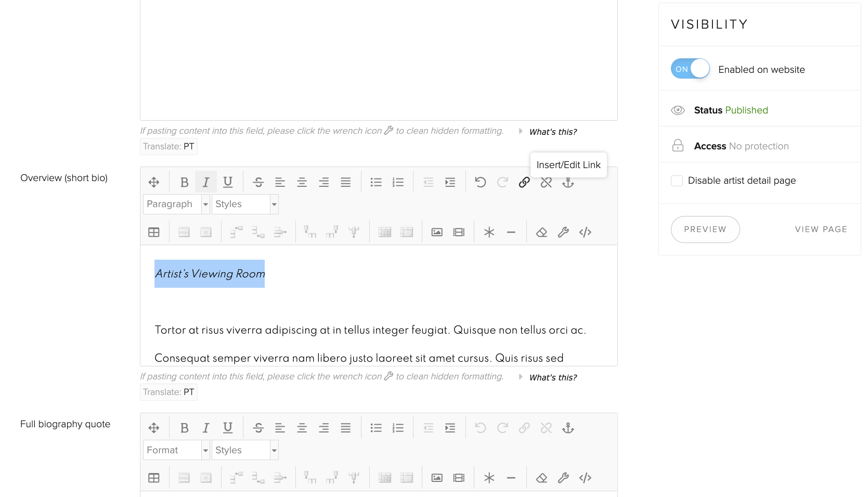Image resolution: width=868 pixels, height=497 pixels.
Task: Align text left in Overview editor
Action: click(280, 182)
